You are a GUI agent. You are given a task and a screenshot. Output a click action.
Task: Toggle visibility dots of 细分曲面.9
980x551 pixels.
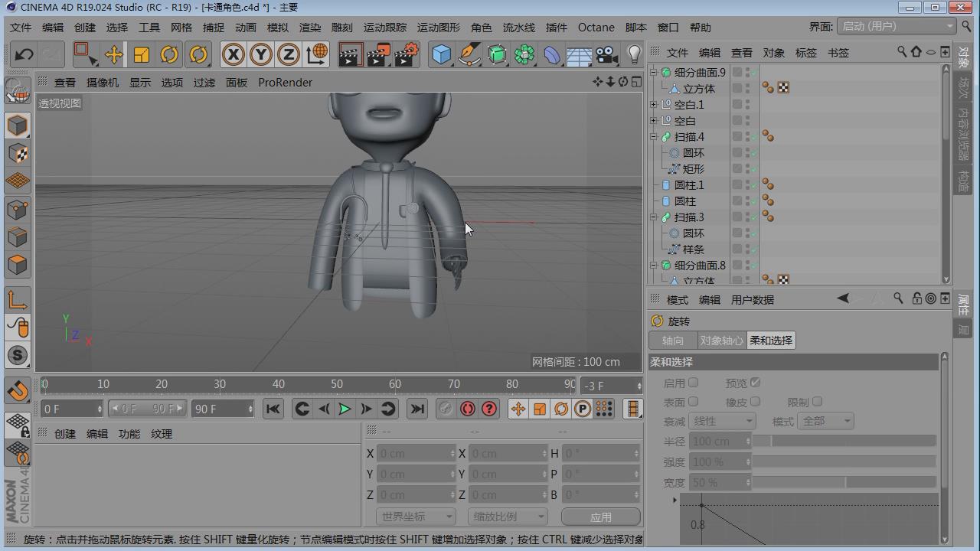click(747, 73)
